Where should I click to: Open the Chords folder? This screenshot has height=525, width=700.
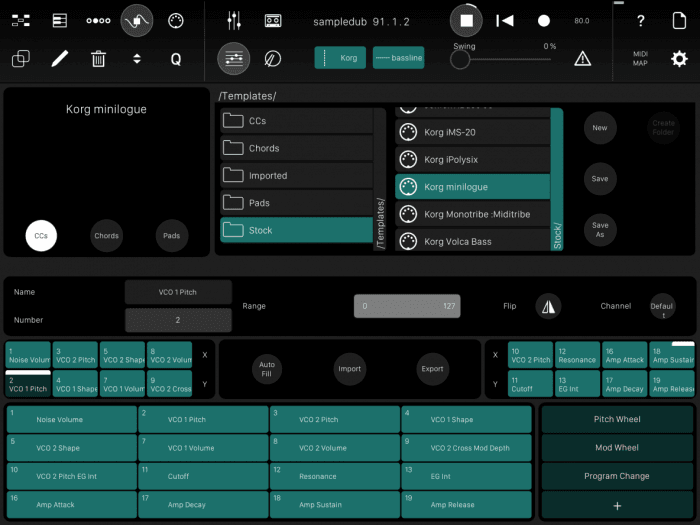(x=297, y=148)
